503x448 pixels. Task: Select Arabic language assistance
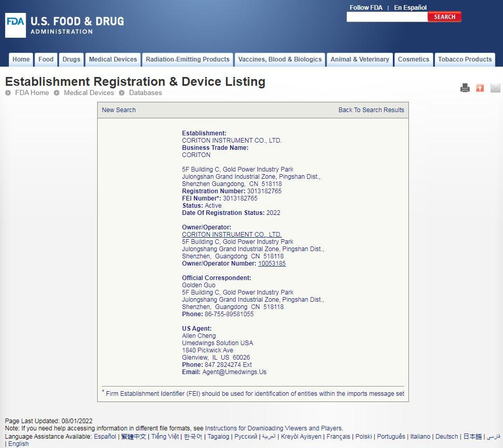pyautogui.click(x=269, y=437)
